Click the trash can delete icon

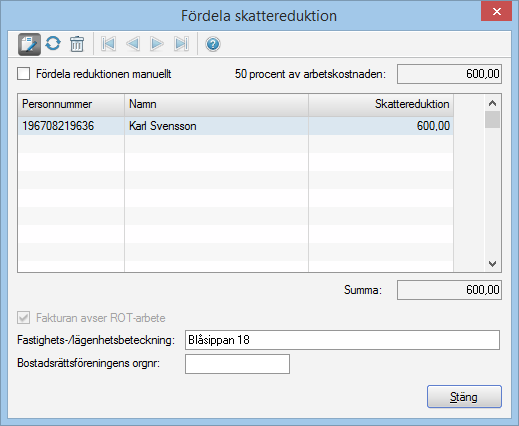click(x=77, y=44)
